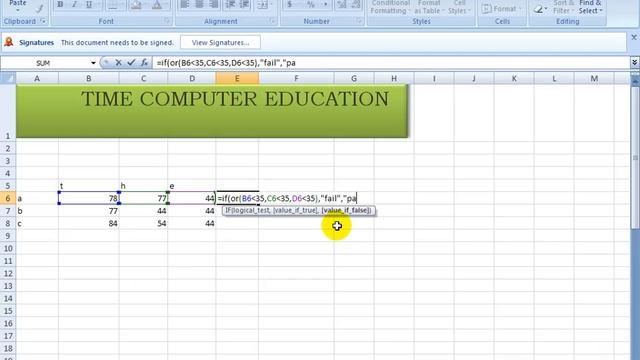640x360 pixels.
Task: Select column H header
Action: [x=394, y=78]
